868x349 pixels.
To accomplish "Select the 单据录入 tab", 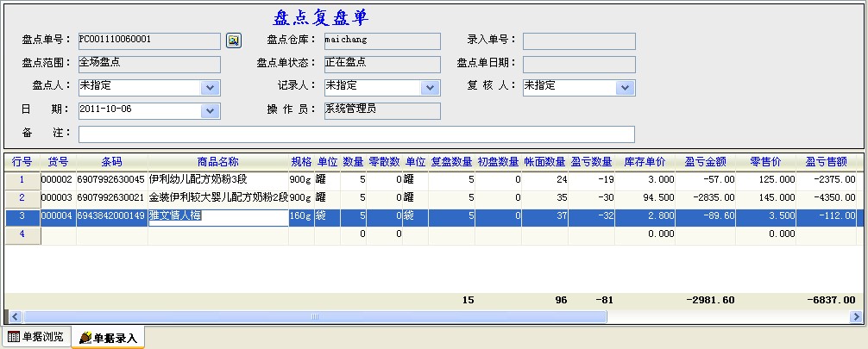I will point(108,338).
